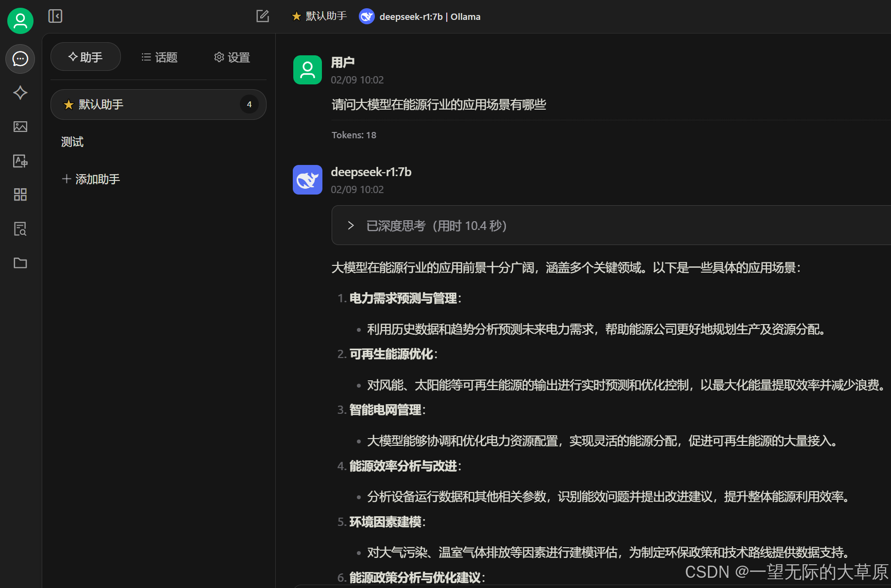
Task: Open the mini apps grid icon
Action: pos(20,195)
